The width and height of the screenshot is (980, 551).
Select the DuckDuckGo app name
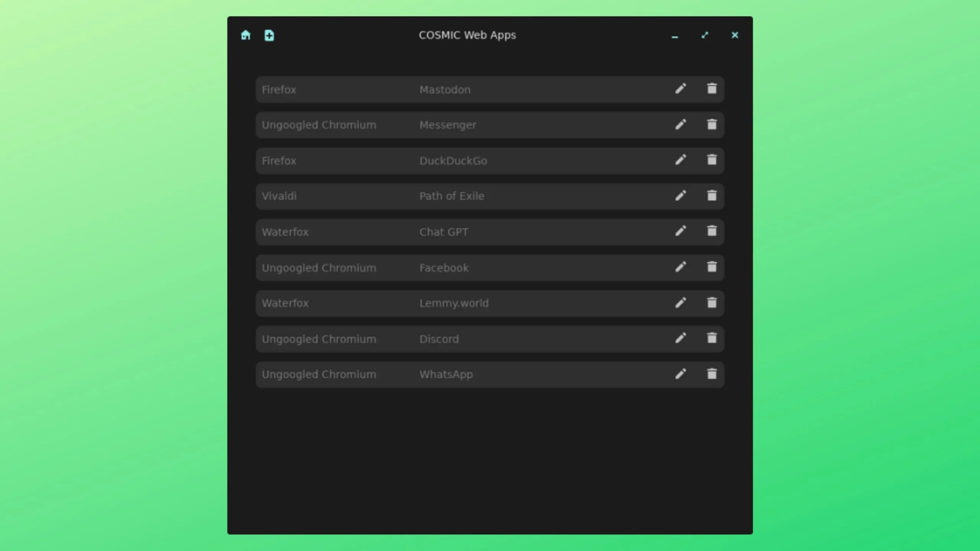[453, 161]
